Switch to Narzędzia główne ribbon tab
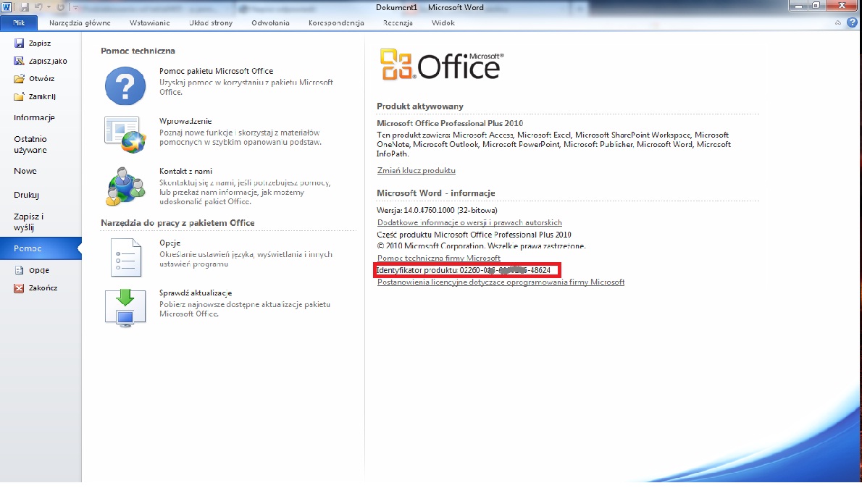The height and width of the screenshot is (504, 862). pos(80,23)
